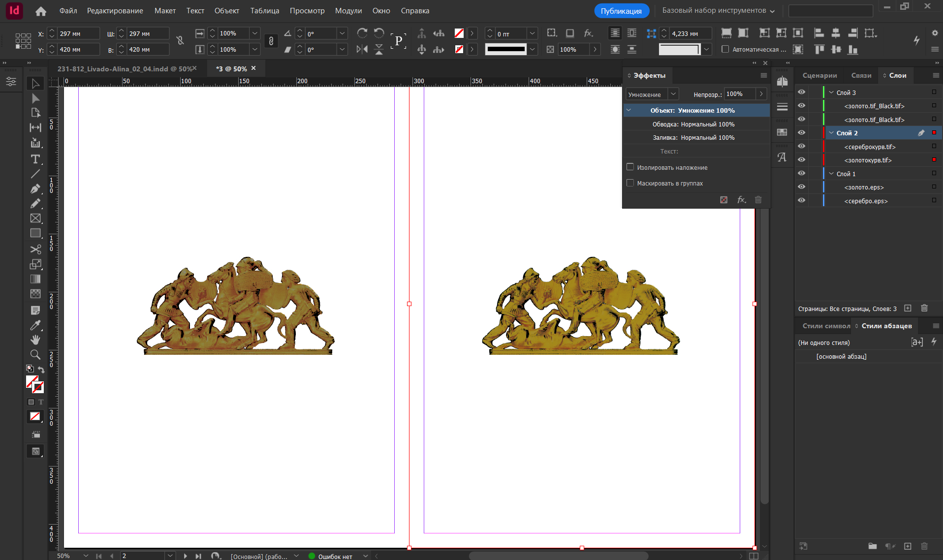The width and height of the screenshot is (943, 560).
Task: Hide the <серебро.eps> item
Action: point(802,201)
